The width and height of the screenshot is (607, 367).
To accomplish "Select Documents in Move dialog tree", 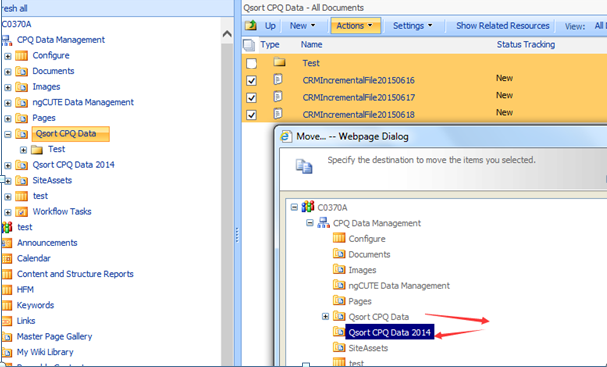I will tap(369, 254).
